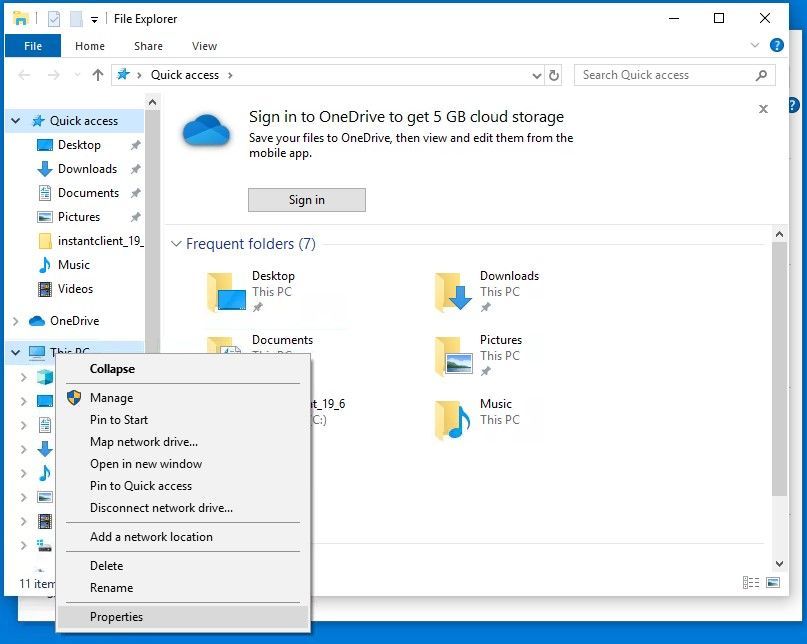Open the View ribbon tab
This screenshot has height=644, width=807.
pyautogui.click(x=204, y=46)
